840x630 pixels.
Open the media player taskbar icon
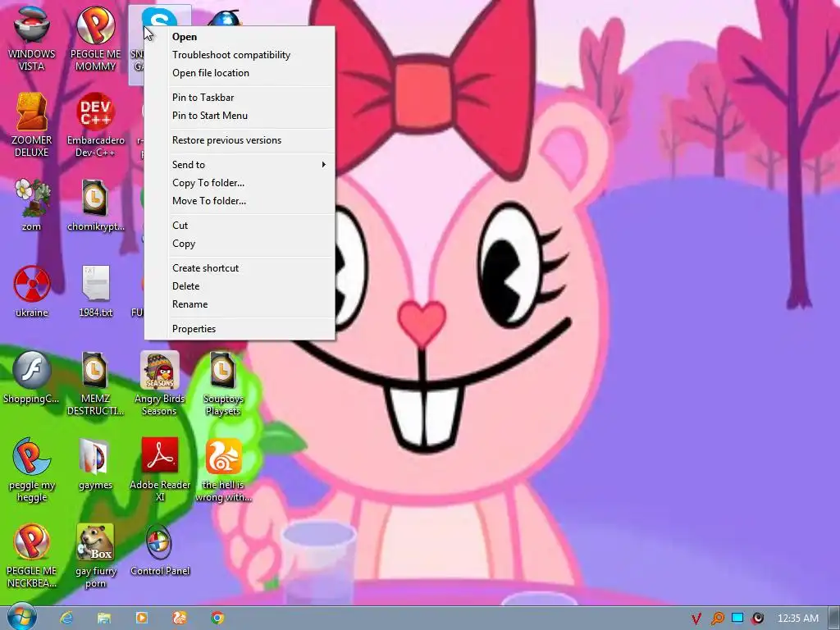(x=142, y=618)
